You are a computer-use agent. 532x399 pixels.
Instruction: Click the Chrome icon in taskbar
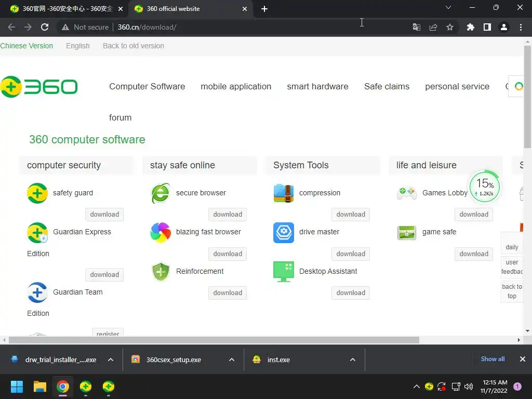pos(63,387)
